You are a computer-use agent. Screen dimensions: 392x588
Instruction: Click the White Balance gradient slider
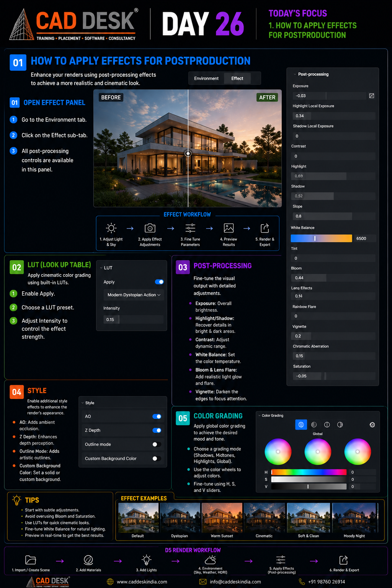pyautogui.click(x=321, y=238)
